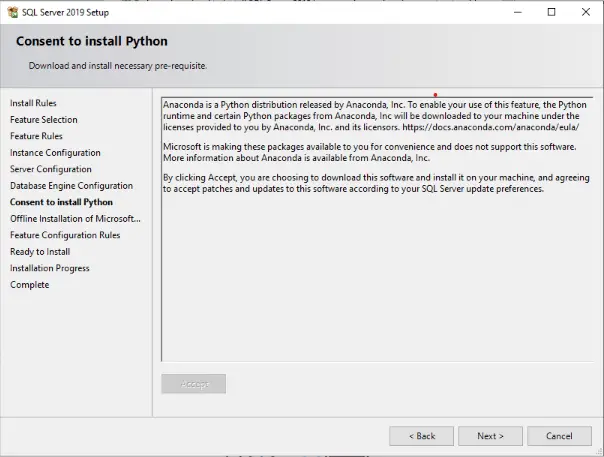
Task: Minimize the SQL Server 2019 Setup window
Action: pos(518,12)
